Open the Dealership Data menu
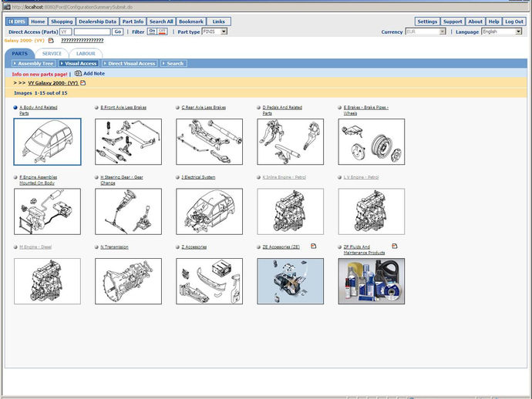 pyautogui.click(x=97, y=22)
